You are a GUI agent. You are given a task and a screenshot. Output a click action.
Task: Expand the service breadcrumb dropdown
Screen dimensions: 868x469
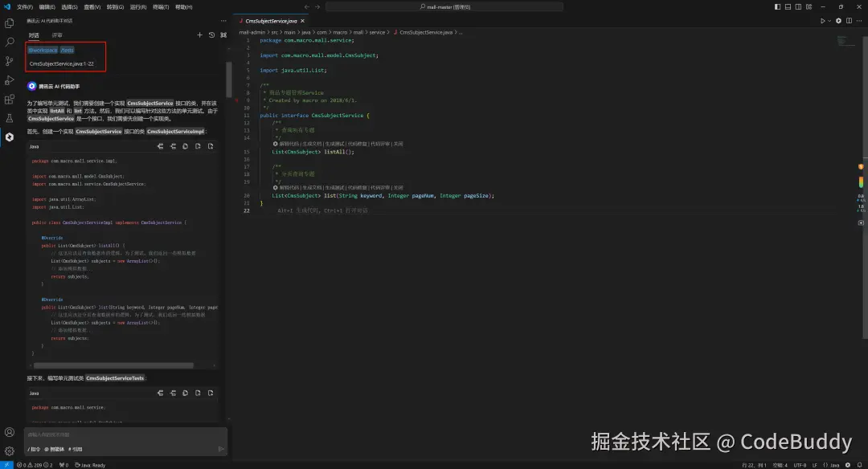point(379,33)
